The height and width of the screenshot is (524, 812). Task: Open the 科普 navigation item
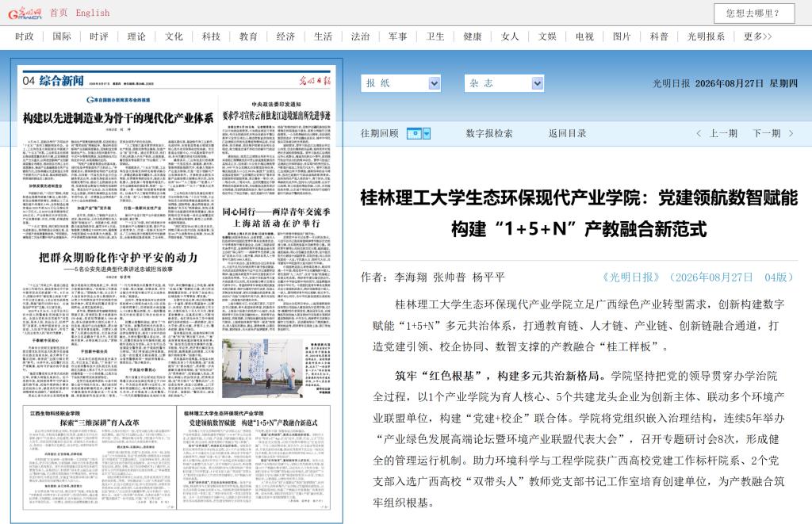pos(659,36)
